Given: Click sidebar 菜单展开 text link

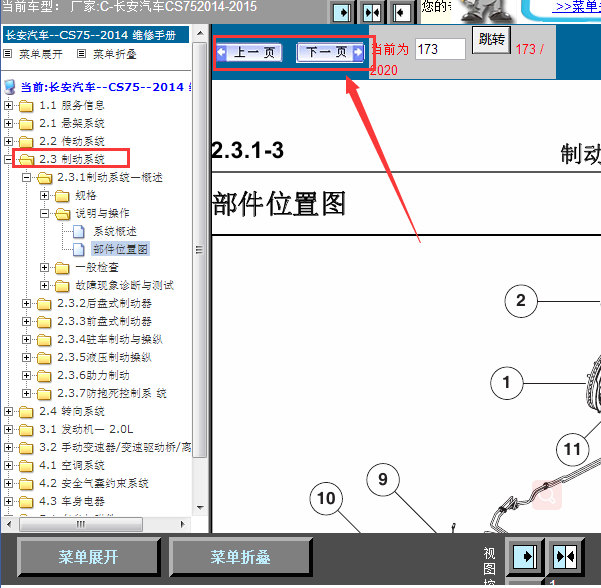Looking at the screenshot, I should coord(41,54).
